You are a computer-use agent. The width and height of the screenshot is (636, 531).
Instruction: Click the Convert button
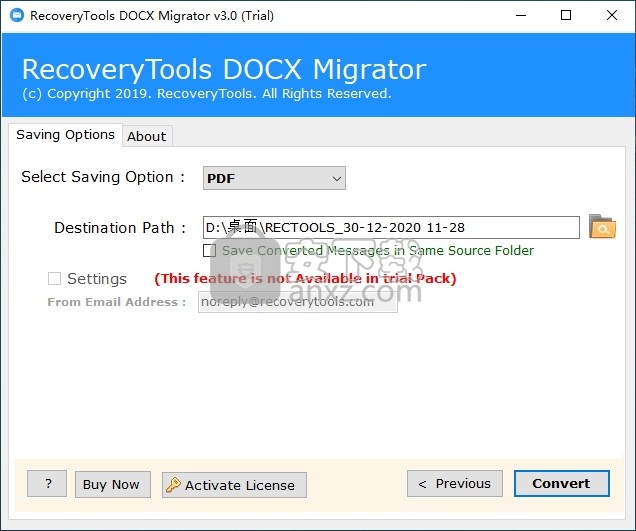click(x=561, y=484)
